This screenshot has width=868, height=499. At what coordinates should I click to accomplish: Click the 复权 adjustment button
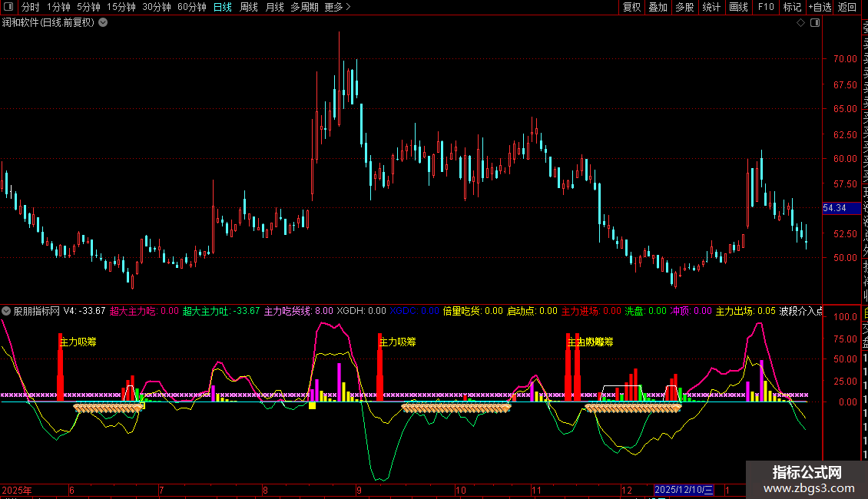point(631,7)
